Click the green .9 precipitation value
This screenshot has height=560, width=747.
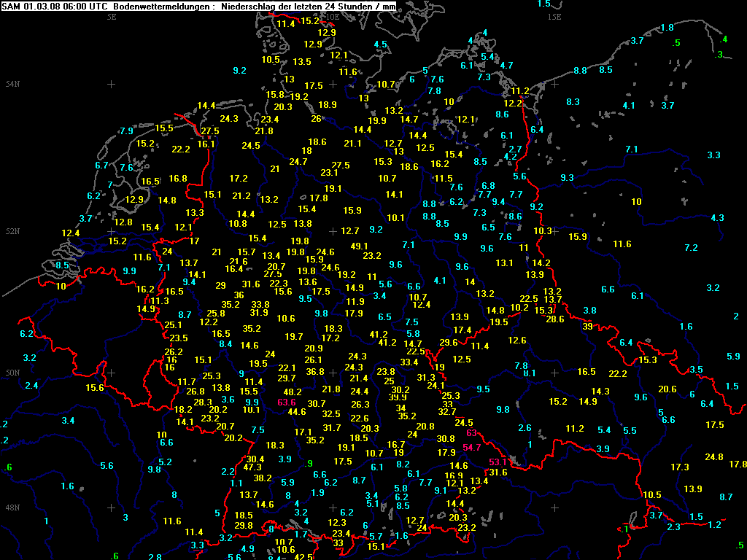point(309,464)
